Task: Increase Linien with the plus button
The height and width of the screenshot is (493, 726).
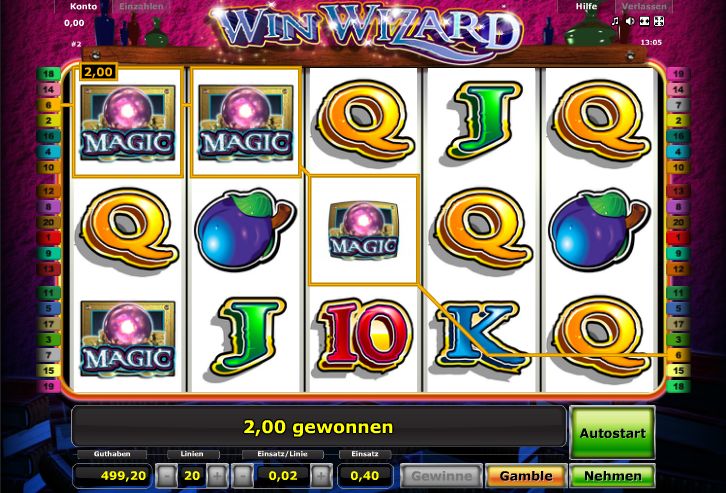Action: (x=217, y=476)
